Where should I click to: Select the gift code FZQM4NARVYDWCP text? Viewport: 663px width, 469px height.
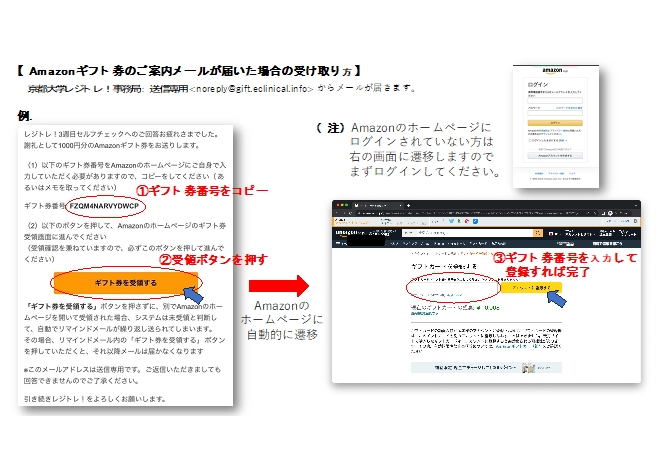(104, 206)
